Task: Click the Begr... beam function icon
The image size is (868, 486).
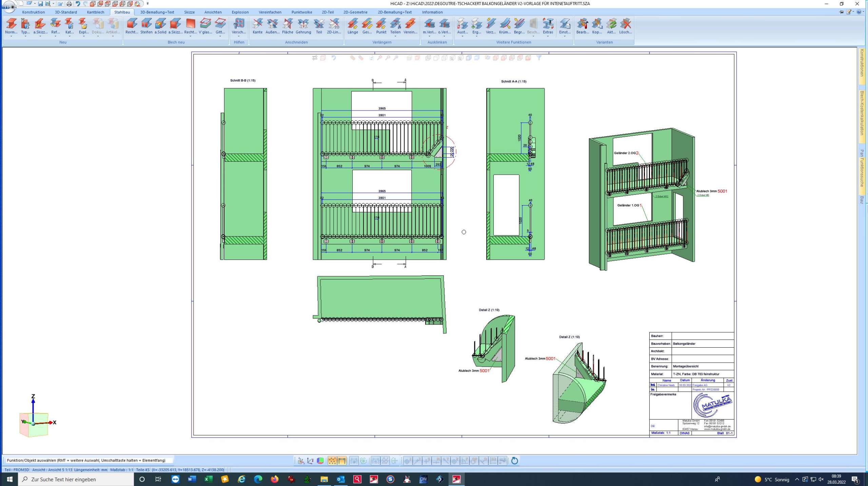Action: coord(519,24)
